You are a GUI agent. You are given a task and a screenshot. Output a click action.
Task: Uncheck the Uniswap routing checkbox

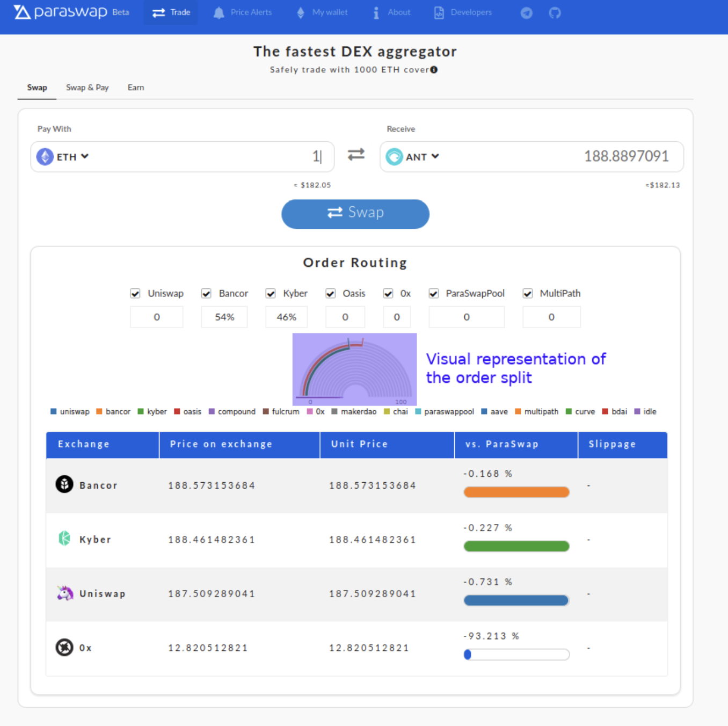pos(135,294)
